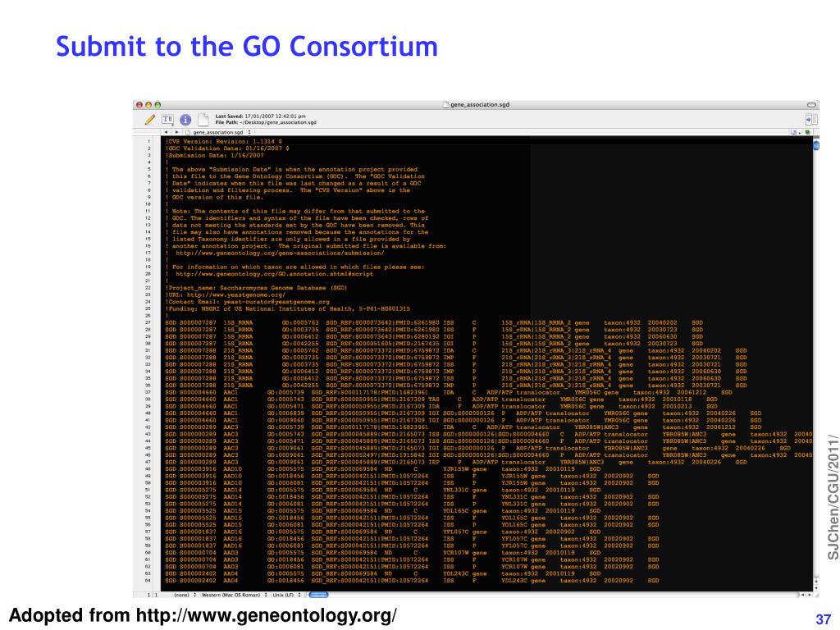Click the small green icon in the navigation bar
The height and width of the screenshot is (630, 840).
(808, 132)
